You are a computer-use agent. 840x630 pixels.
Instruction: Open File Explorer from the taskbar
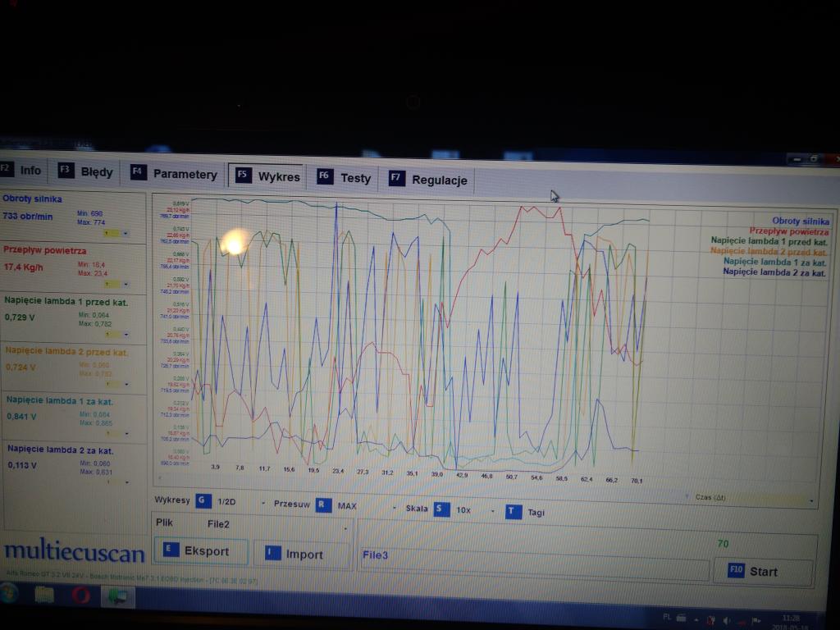(x=44, y=595)
